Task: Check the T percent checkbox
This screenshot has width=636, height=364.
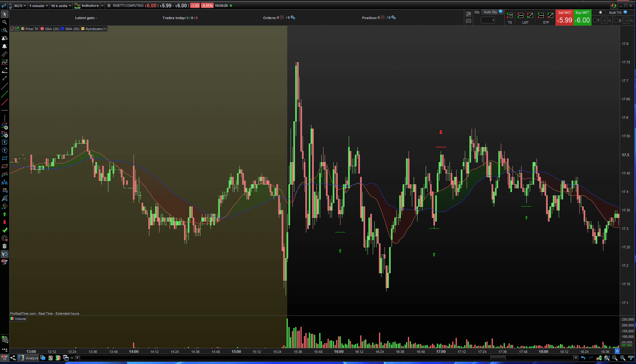Action: coord(595,21)
